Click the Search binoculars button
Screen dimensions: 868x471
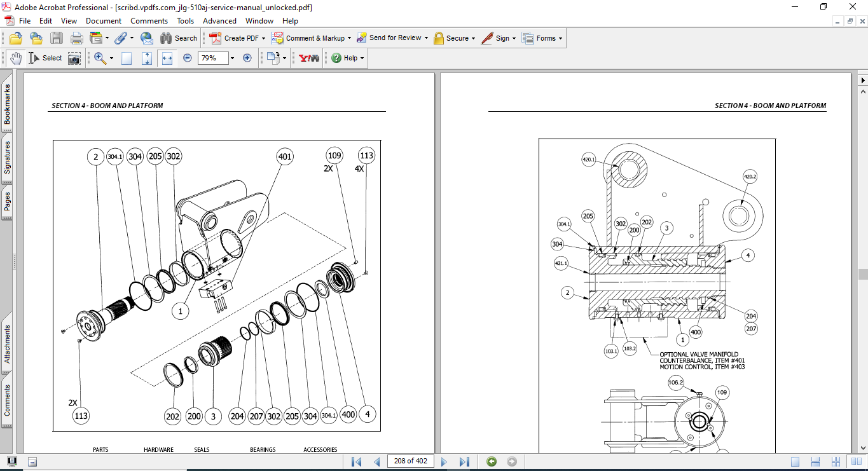(179, 38)
